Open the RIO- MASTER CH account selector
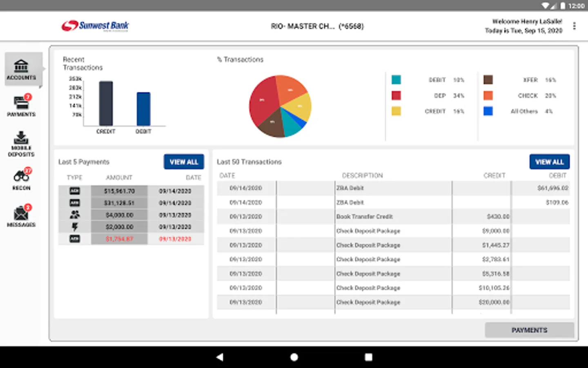588x368 pixels. point(317,26)
